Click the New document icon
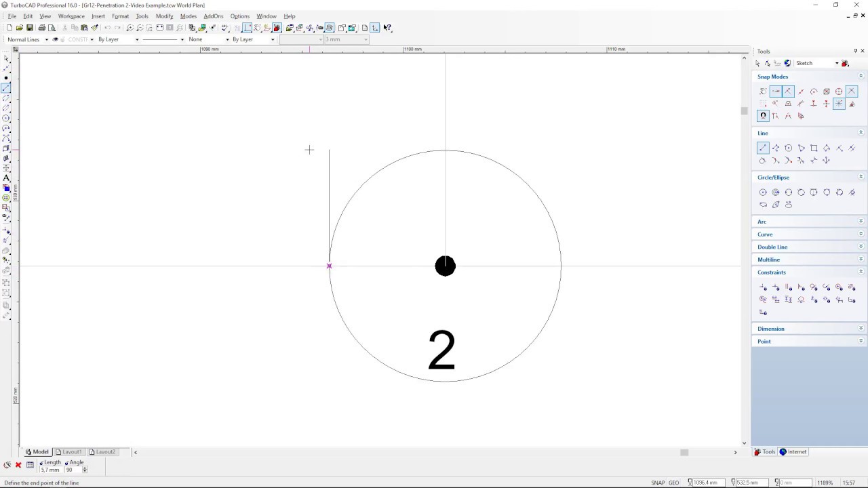This screenshot has width=868, height=488. [9, 28]
